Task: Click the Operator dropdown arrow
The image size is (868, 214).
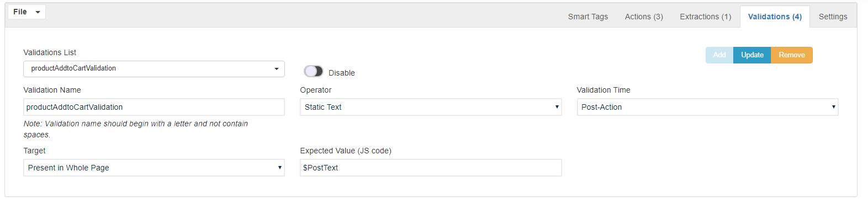Action: (x=557, y=107)
